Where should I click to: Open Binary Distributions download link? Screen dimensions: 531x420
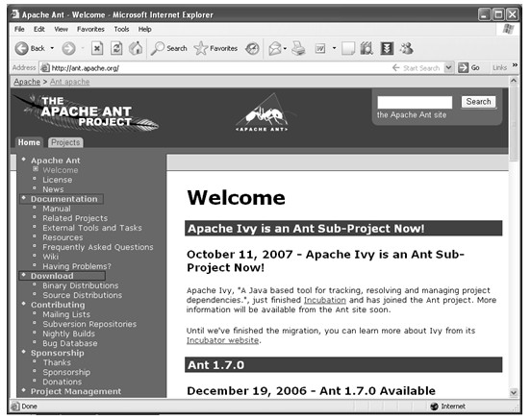81,285
